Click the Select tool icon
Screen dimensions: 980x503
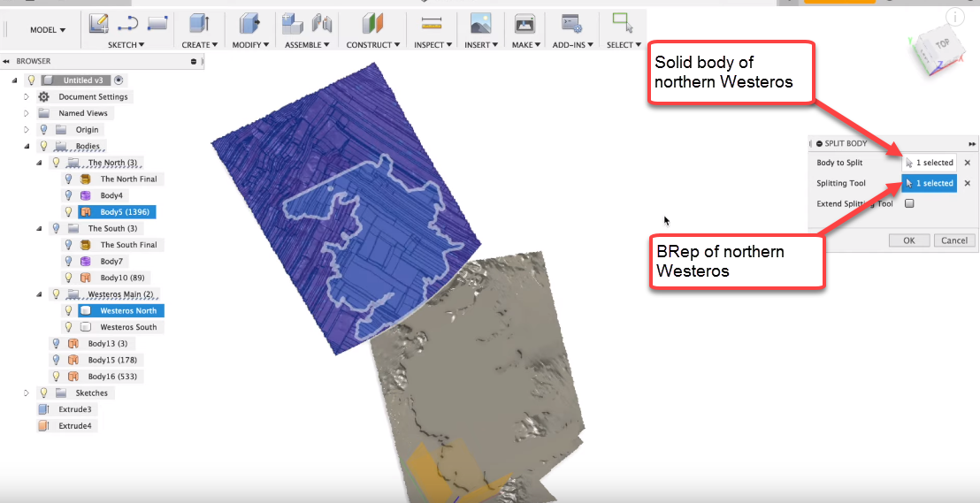[623, 24]
